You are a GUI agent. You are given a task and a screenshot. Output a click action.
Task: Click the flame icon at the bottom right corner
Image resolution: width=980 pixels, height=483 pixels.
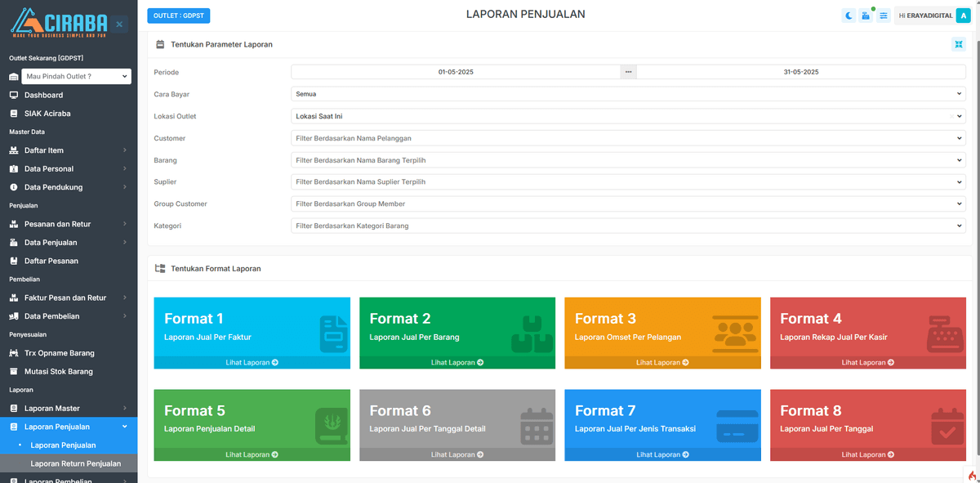pos(972,475)
